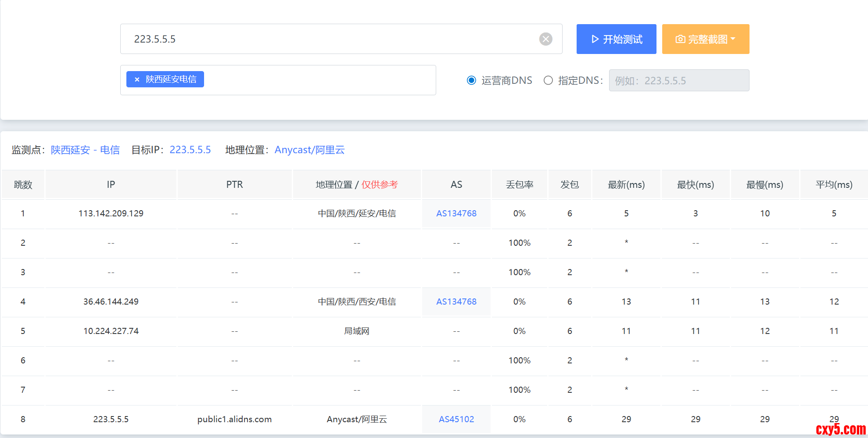Open AS134768 link in hop 4 row

[x=456, y=302]
